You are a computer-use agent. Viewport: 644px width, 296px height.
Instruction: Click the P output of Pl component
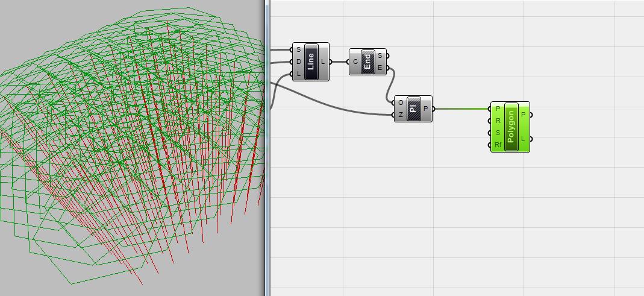point(425,109)
